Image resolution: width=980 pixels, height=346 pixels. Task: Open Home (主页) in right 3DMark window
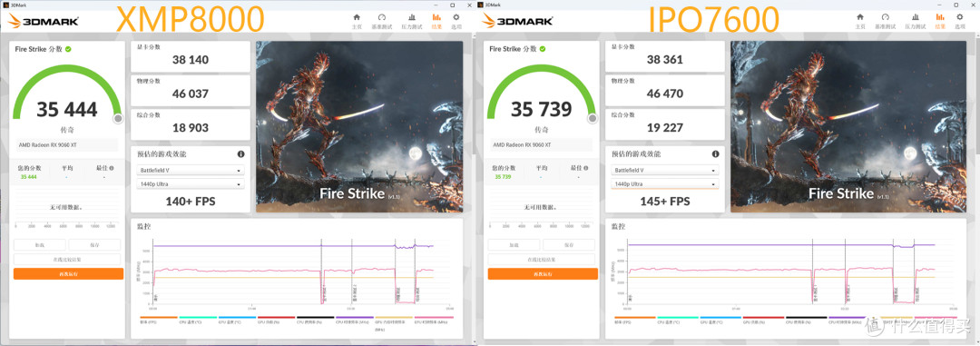coord(860,21)
